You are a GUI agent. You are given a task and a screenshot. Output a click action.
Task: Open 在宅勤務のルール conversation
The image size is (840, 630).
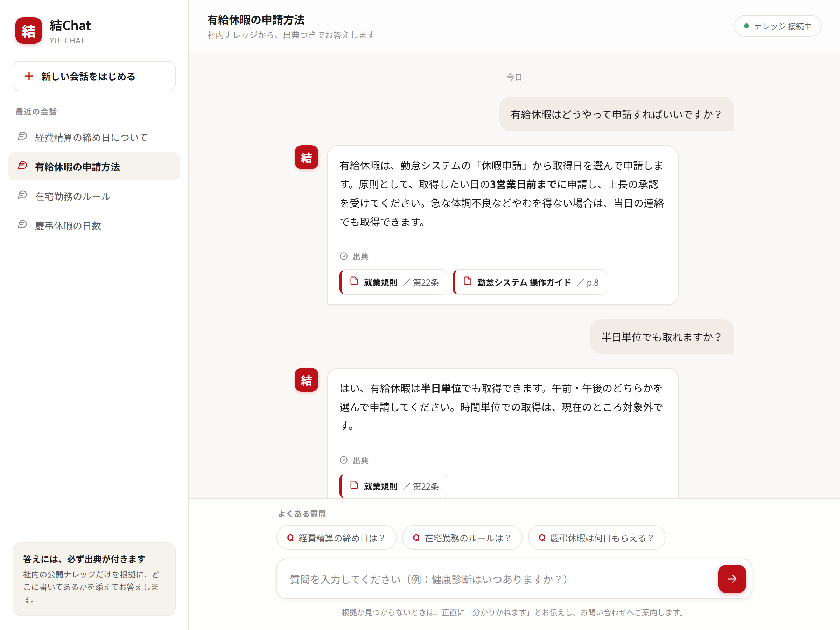click(x=94, y=196)
